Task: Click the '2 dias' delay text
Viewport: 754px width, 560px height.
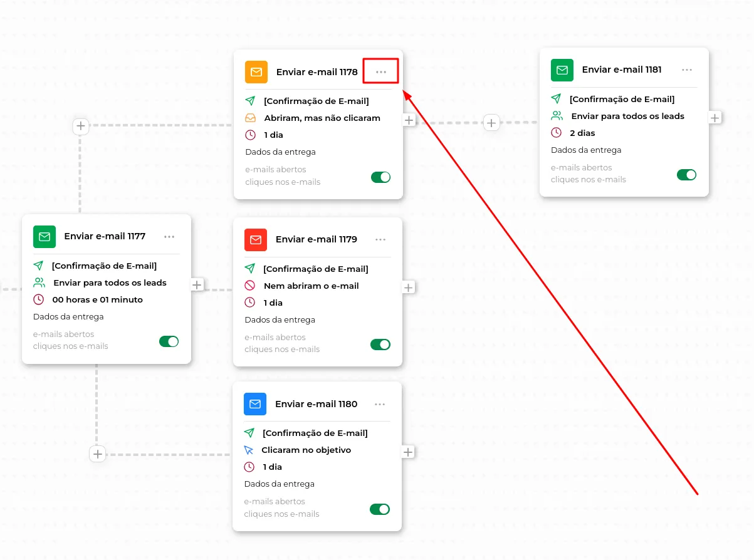Action: coord(583,133)
